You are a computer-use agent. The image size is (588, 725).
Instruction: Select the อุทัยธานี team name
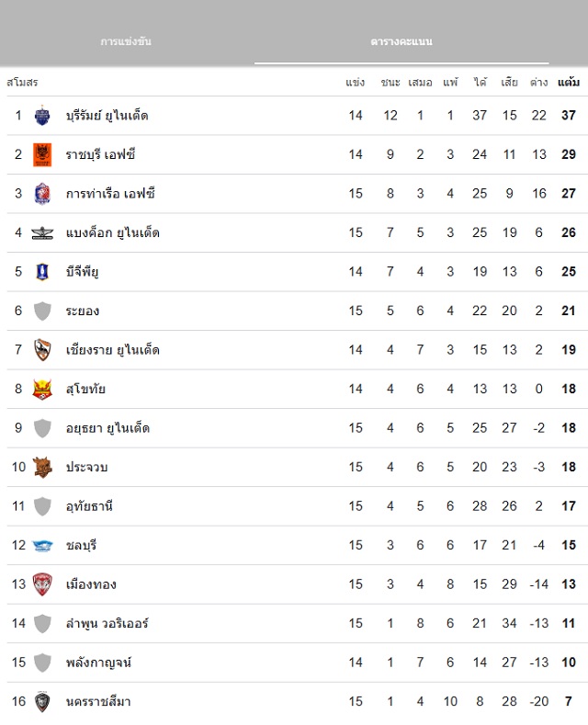[x=89, y=506]
